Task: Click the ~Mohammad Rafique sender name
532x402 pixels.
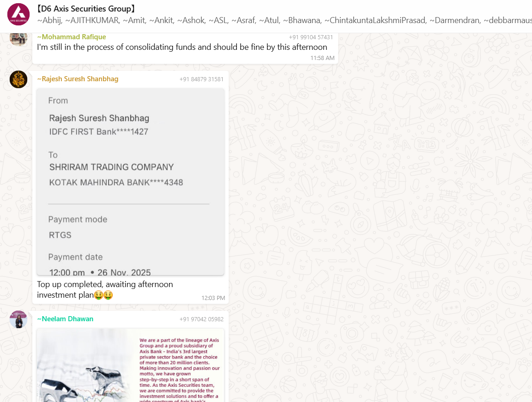Action: pyautogui.click(x=72, y=37)
